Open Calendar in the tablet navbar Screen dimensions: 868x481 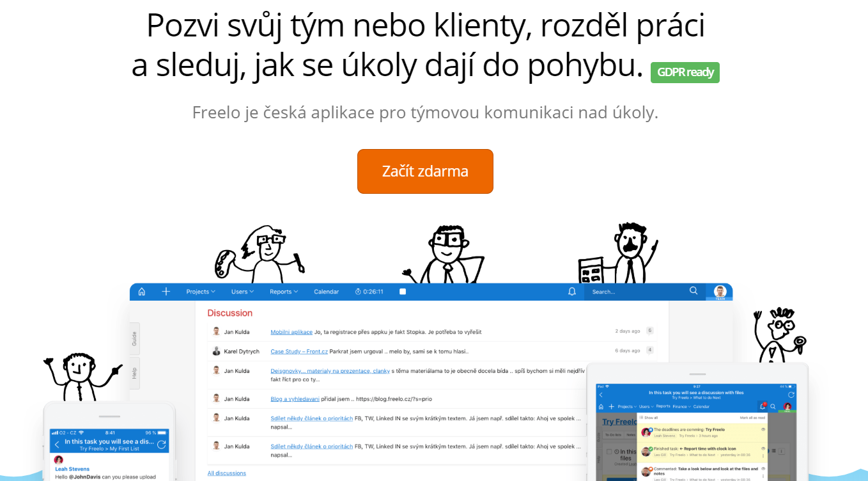[701, 407]
